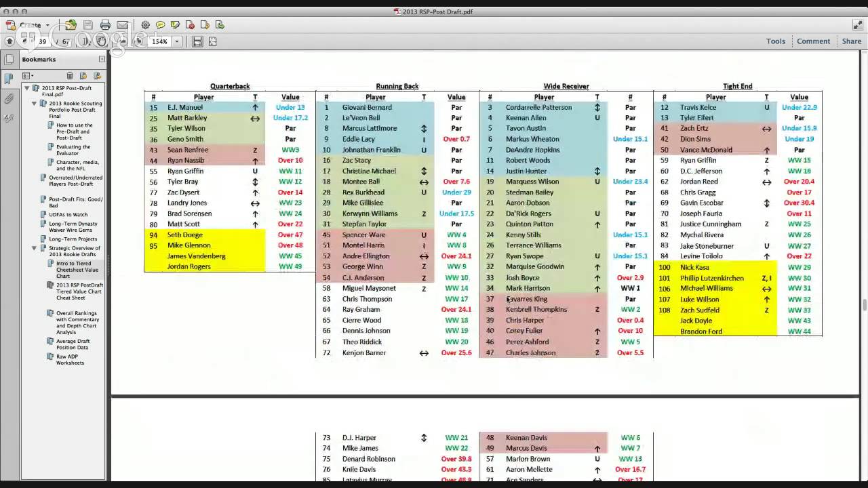Open the zoom level dropdown arrow

coord(177,41)
